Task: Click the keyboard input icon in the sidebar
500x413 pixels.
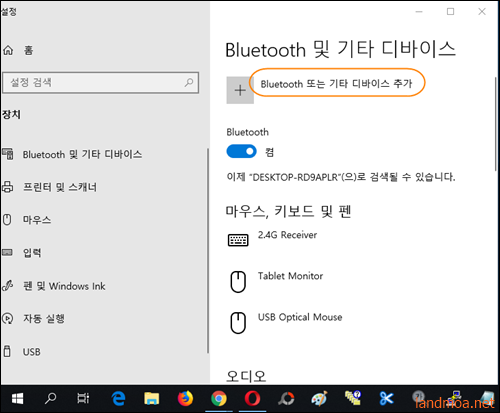Action: coord(7,252)
